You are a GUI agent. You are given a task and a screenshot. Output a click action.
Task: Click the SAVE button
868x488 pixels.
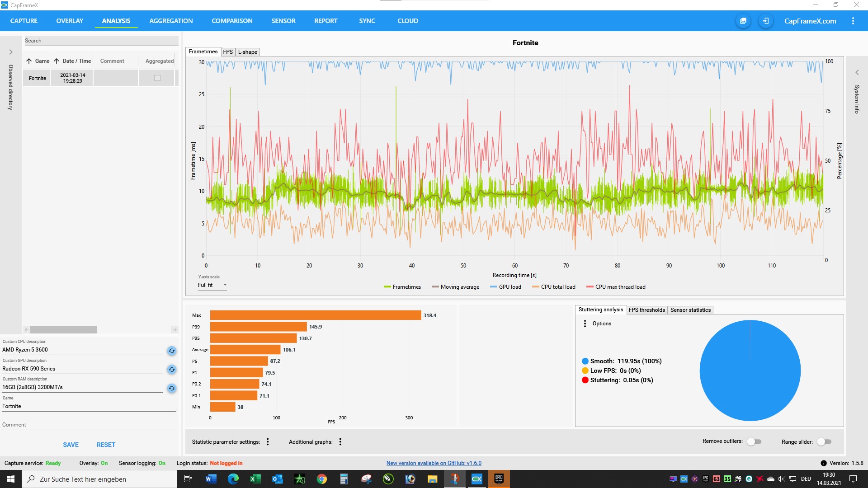click(x=71, y=445)
